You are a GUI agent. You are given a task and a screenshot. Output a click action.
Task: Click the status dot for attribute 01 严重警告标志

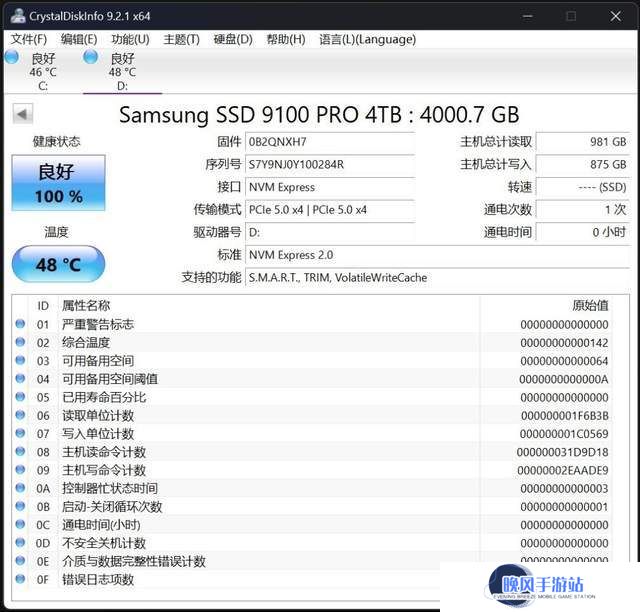20,324
